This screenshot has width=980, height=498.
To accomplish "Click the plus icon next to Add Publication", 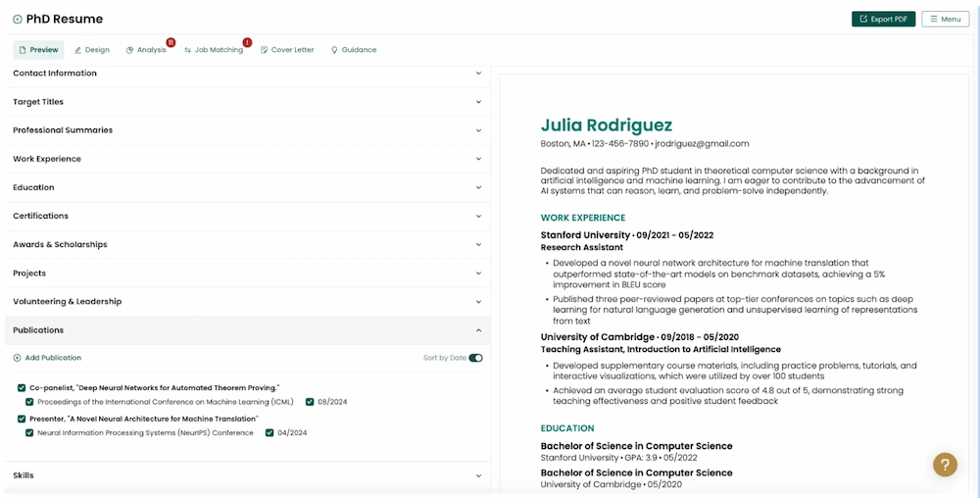I will pos(17,358).
